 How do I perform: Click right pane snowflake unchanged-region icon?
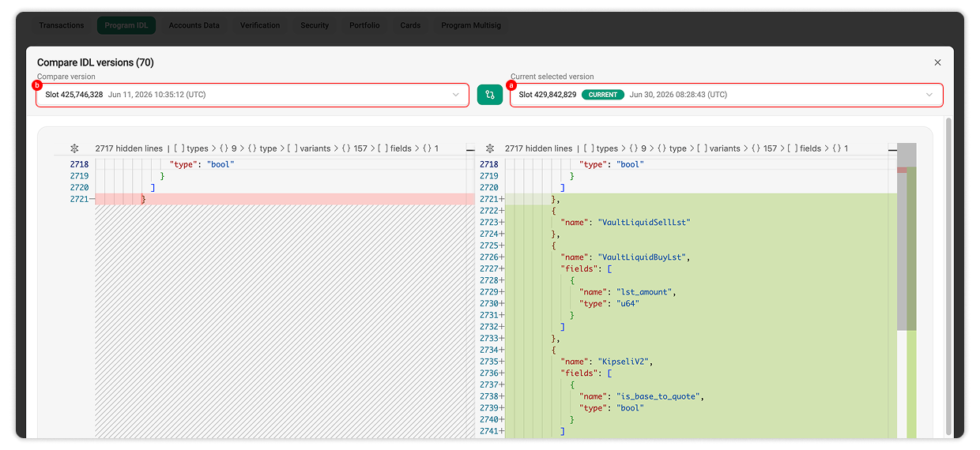(x=489, y=148)
